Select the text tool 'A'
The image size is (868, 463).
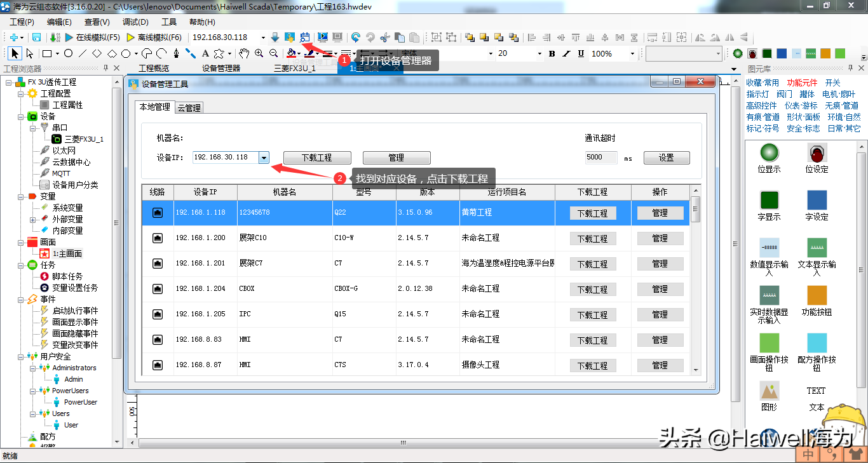(205, 54)
